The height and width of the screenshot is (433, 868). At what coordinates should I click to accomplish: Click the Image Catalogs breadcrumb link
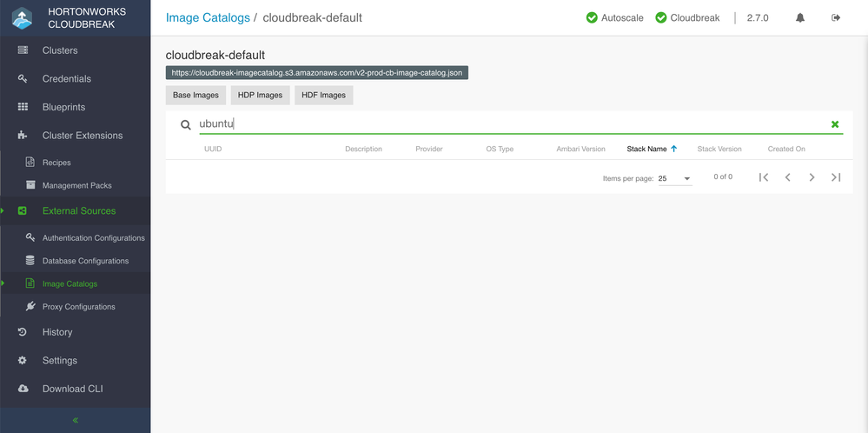(208, 17)
